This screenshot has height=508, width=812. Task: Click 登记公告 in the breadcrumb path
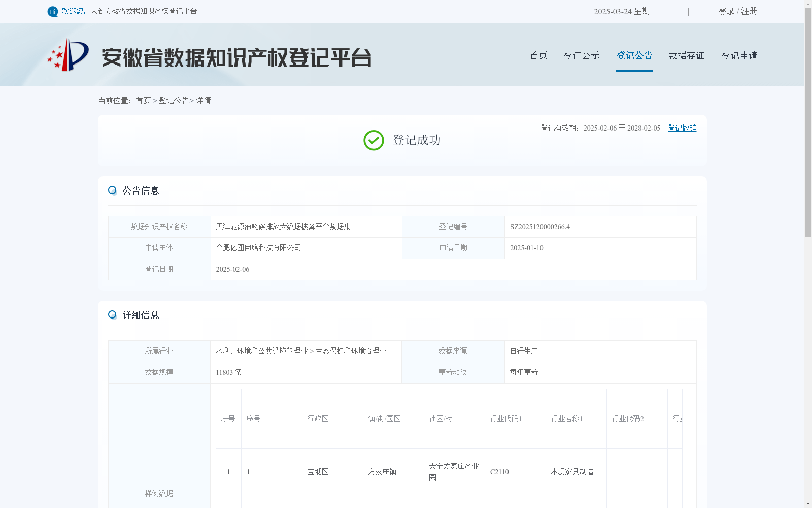[x=174, y=101]
